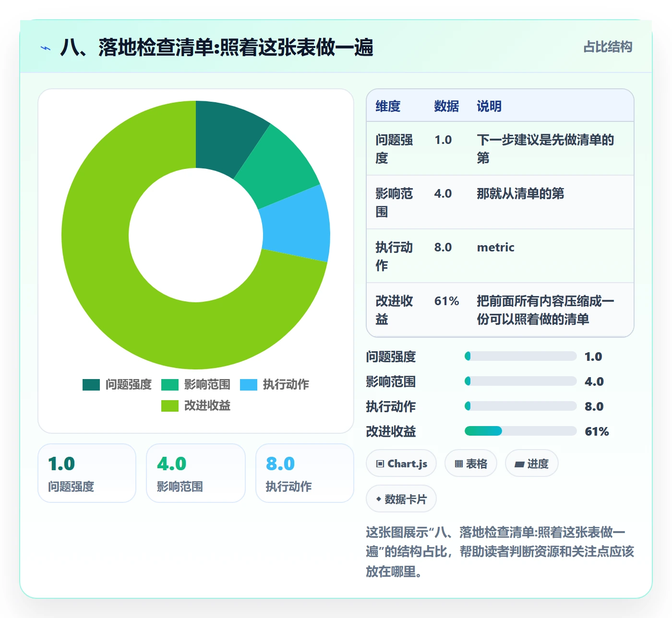Click the 4.0 value in the table
Image resolution: width=672 pixels, height=618 pixels.
click(x=443, y=194)
